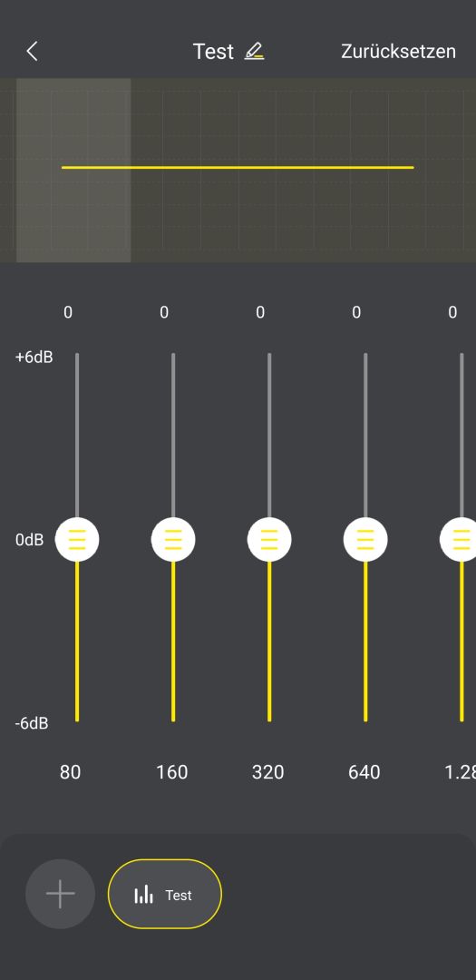
Task: Click the 320 Hz slider handle
Action: click(x=269, y=539)
